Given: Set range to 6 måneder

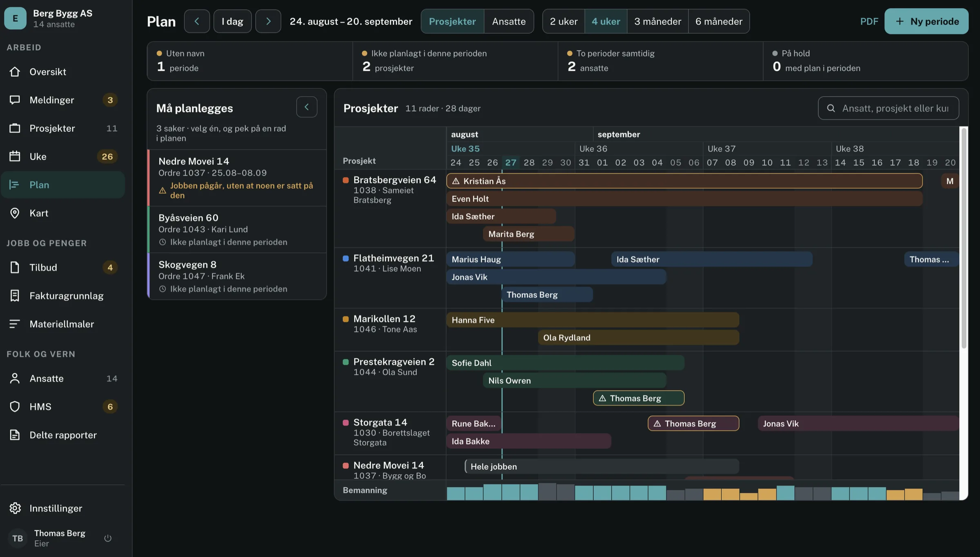Looking at the screenshot, I should (719, 21).
